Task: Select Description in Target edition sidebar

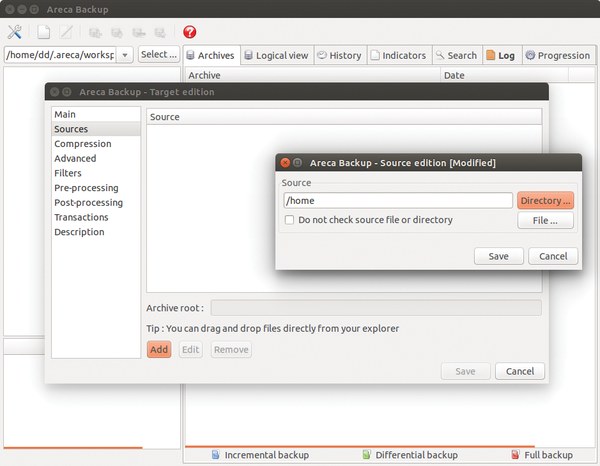Action: (x=96, y=232)
